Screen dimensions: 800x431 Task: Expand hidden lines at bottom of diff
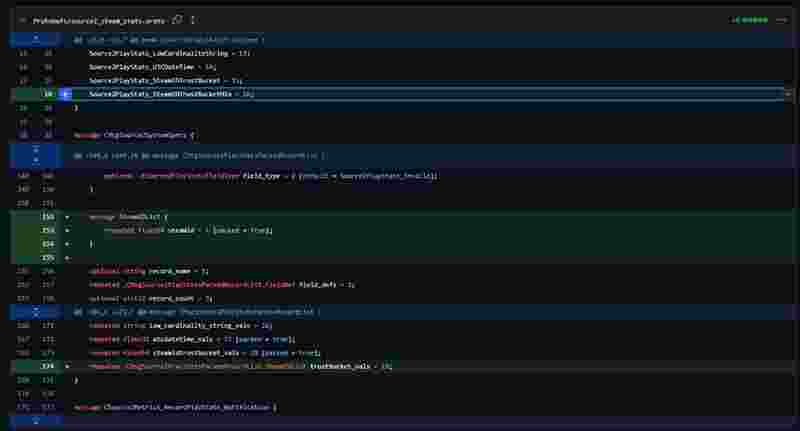(x=36, y=422)
